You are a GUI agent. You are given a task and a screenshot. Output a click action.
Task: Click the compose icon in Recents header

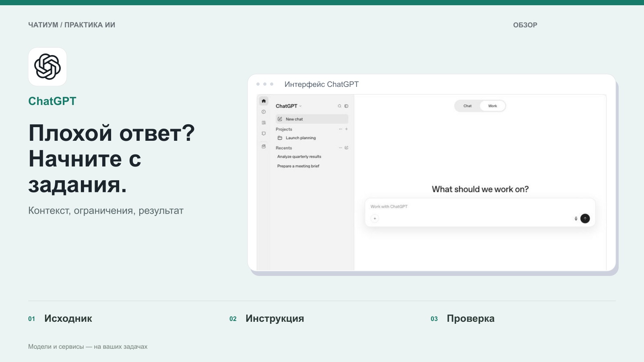coord(346,148)
